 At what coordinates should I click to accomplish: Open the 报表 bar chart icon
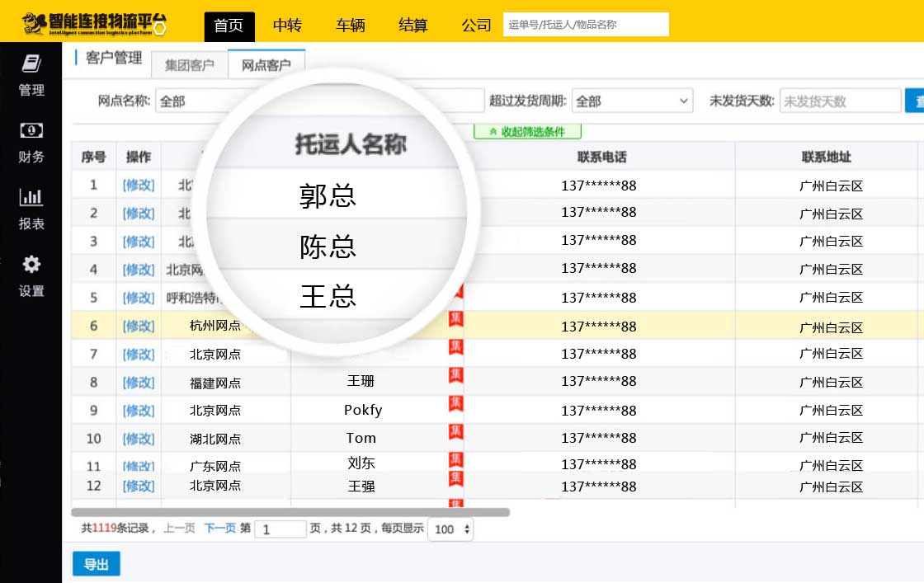(31, 197)
